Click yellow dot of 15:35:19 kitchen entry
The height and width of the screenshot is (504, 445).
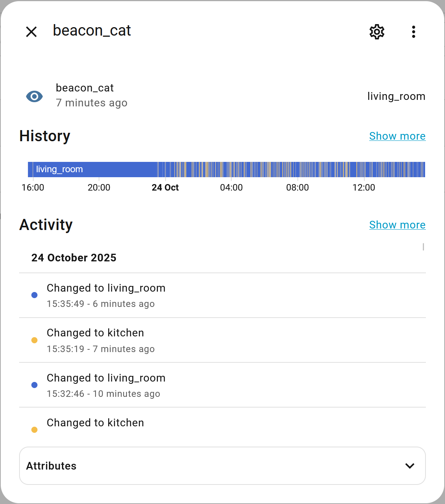34,340
